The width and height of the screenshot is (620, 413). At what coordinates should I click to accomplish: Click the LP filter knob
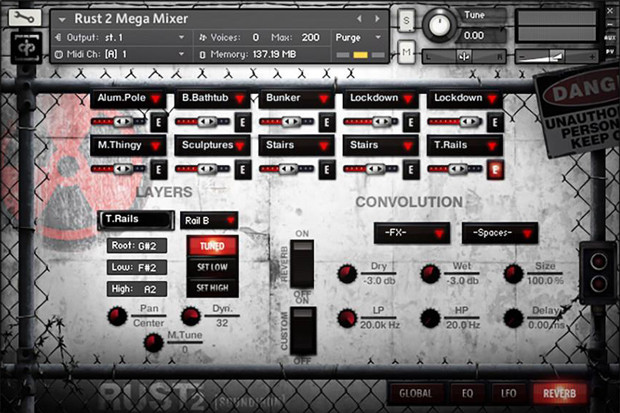pos(347,319)
